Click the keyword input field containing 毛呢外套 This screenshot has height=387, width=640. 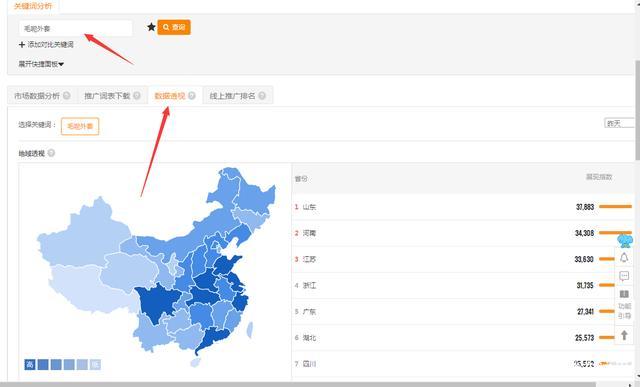(x=76, y=29)
